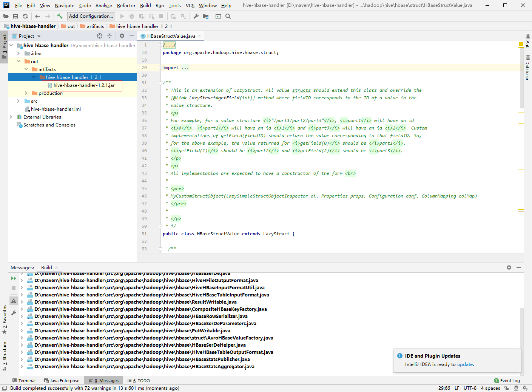The image size is (532, 392).
Task: Click the 4 spaces indent setting
Action: (490, 388)
